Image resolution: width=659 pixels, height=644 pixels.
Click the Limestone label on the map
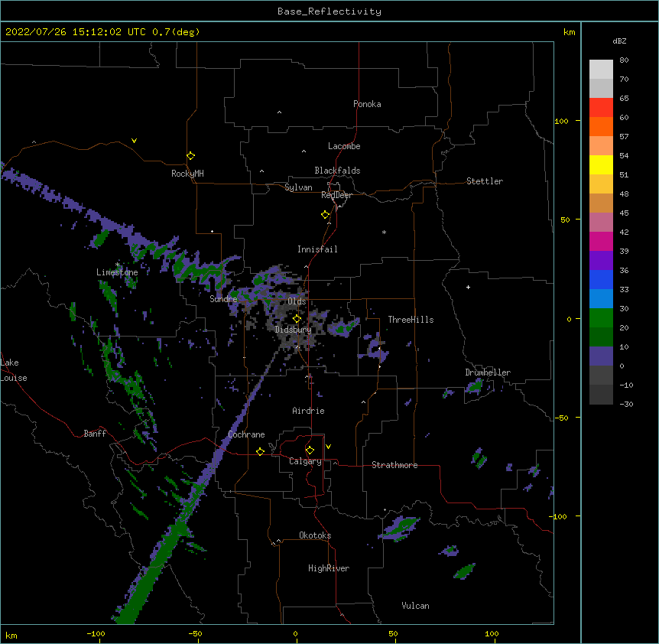click(117, 272)
